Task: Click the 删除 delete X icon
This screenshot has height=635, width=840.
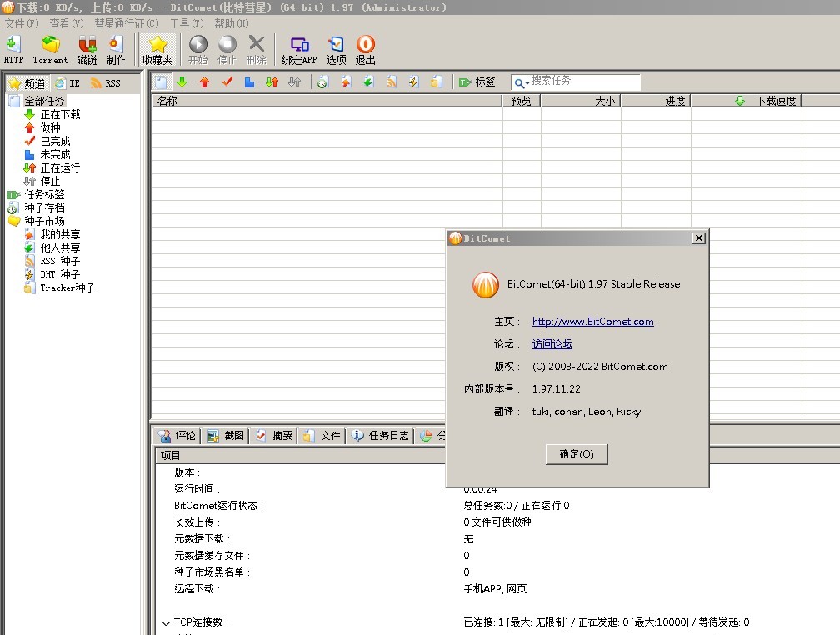Action: [257, 50]
